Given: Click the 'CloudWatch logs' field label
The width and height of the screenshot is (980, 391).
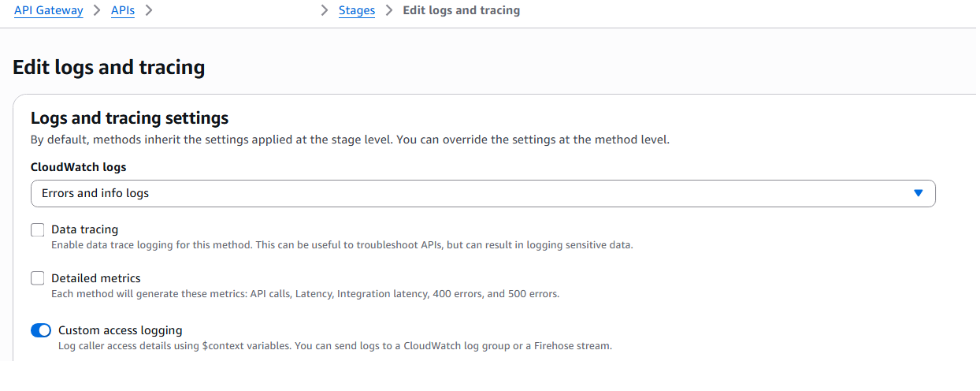Looking at the screenshot, I should point(78,167).
